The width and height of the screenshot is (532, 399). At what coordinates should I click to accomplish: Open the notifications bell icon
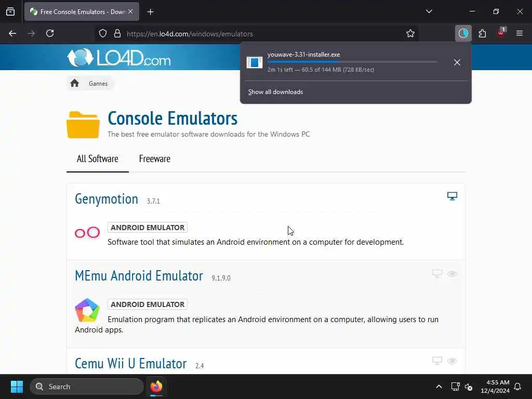(518, 387)
